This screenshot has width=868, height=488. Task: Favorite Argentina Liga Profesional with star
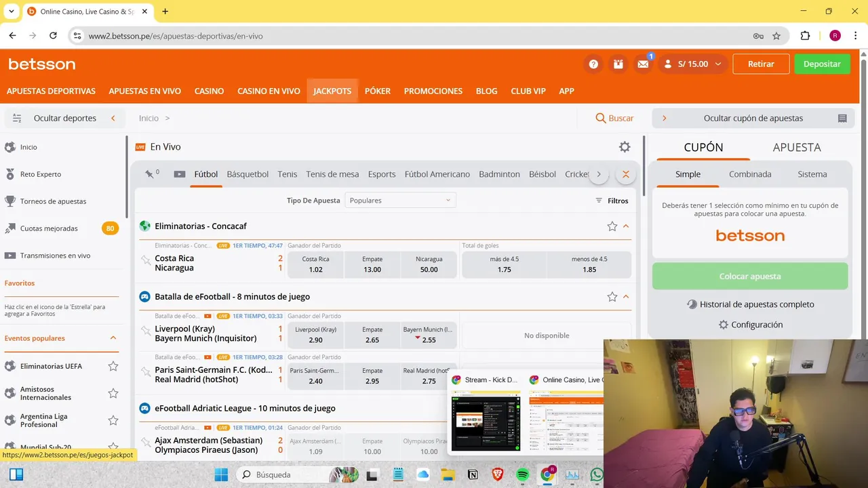[x=113, y=420]
